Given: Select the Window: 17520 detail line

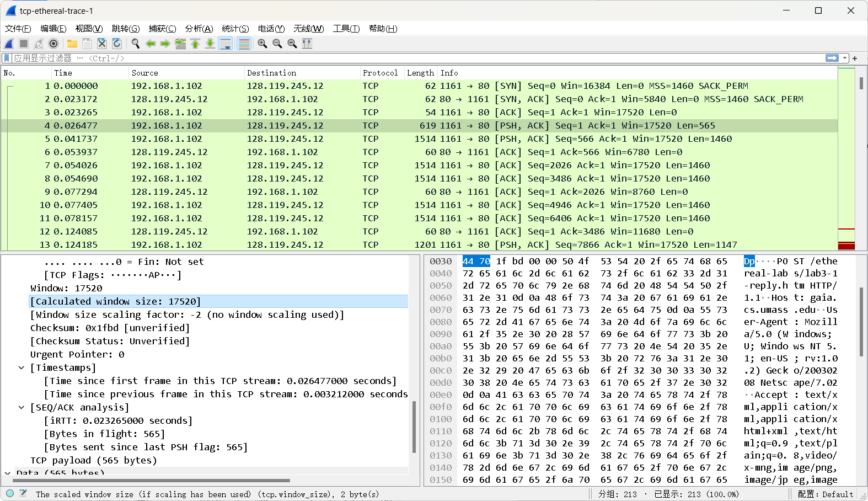Looking at the screenshot, I should pyautogui.click(x=66, y=288).
